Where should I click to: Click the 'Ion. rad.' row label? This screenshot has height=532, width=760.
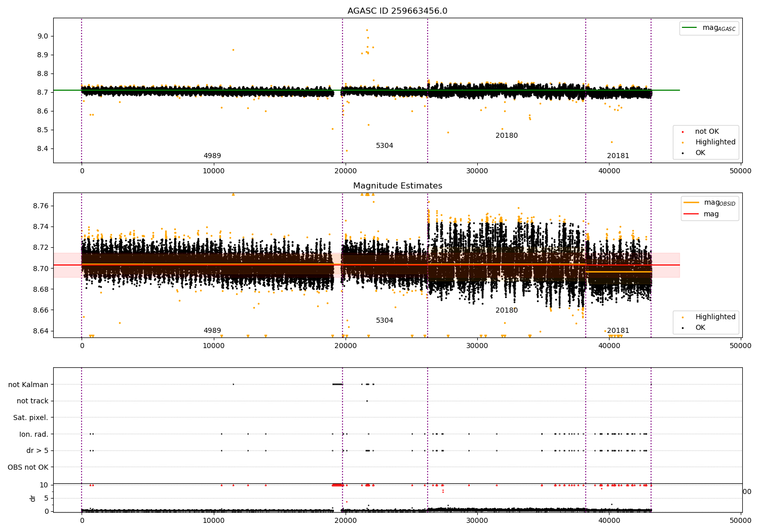tap(34, 434)
